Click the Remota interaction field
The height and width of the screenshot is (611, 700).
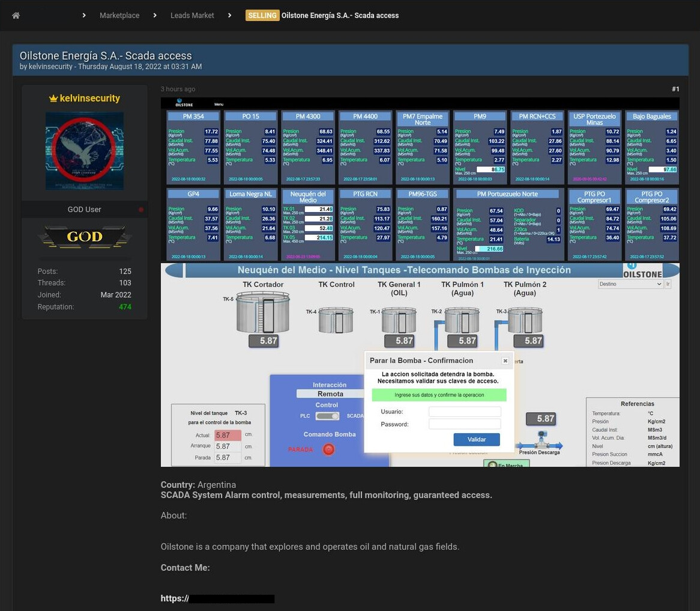click(x=330, y=394)
